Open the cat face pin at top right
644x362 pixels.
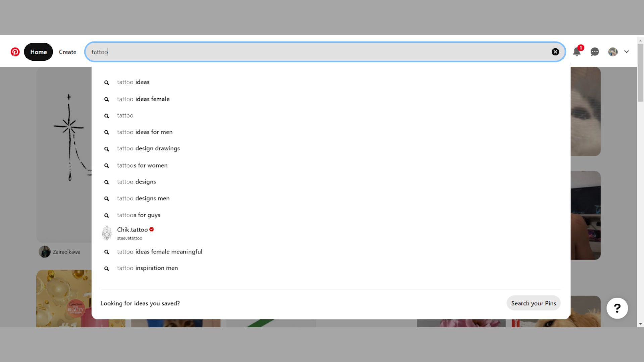(586, 111)
